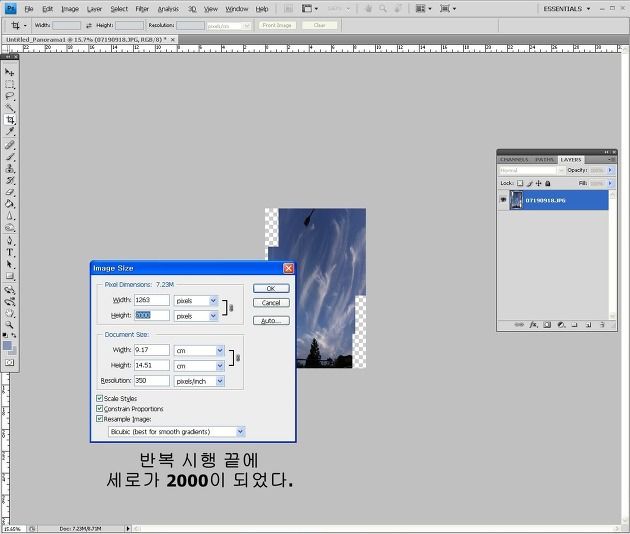
Task: Toggle Lock transparent pixels
Action: pyautogui.click(x=520, y=183)
